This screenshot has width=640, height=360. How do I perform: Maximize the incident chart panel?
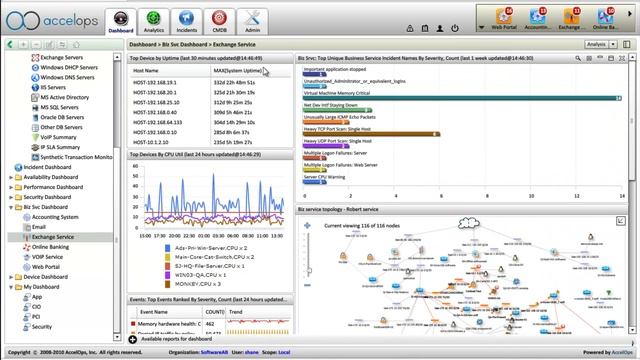point(622,58)
